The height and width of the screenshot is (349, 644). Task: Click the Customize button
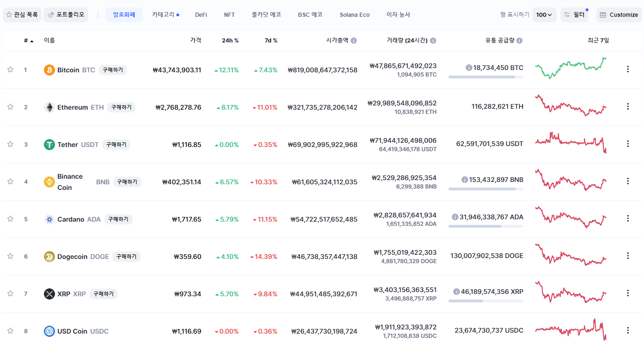[619, 15]
